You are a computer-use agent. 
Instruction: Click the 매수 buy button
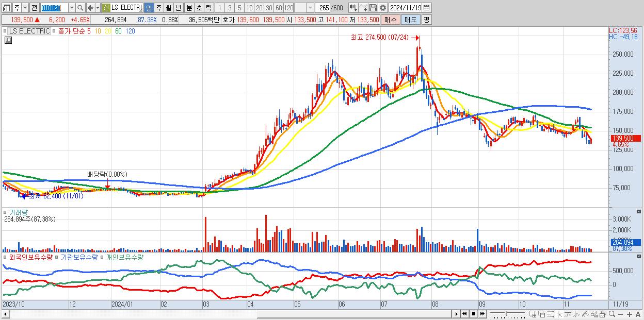(391, 20)
